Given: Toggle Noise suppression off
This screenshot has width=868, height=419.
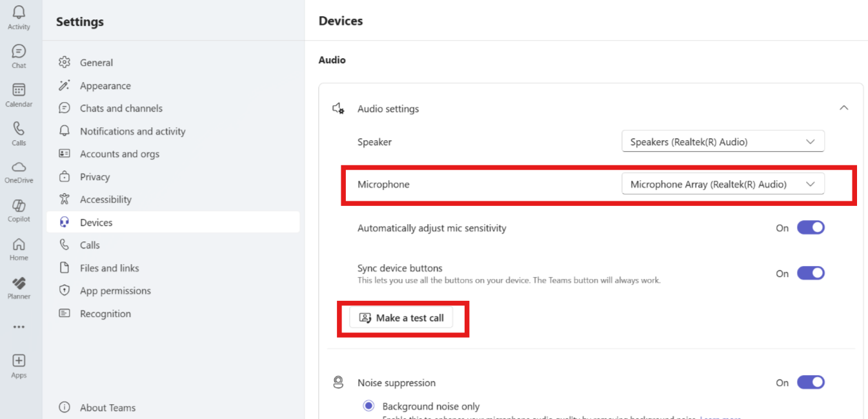Looking at the screenshot, I should (x=811, y=383).
